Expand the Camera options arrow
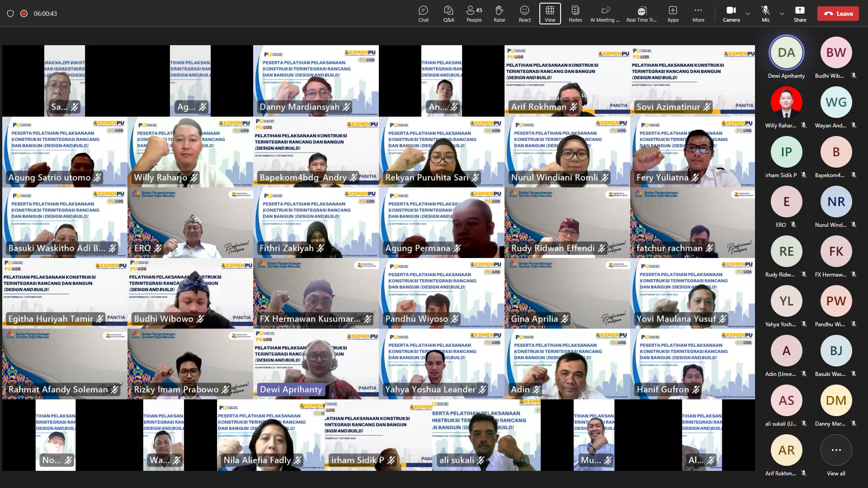 (748, 14)
